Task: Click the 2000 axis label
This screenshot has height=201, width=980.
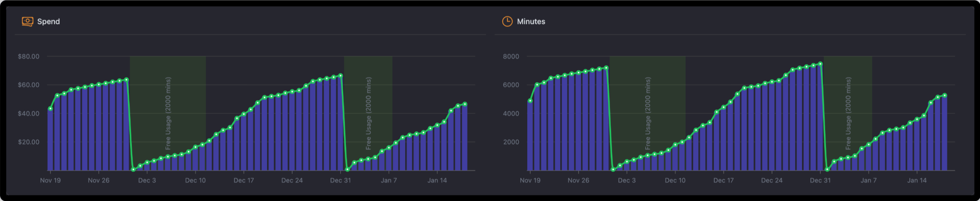Action: click(511, 142)
